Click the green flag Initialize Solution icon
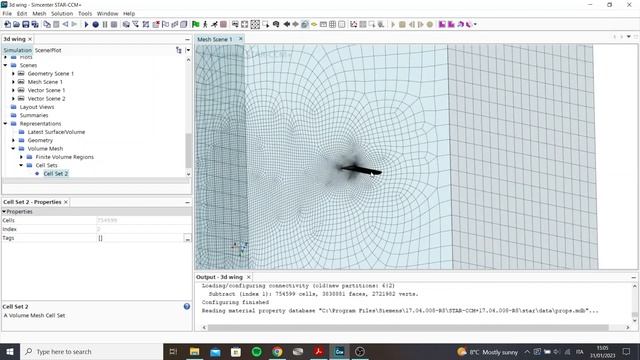 pyautogui.click(x=196, y=24)
